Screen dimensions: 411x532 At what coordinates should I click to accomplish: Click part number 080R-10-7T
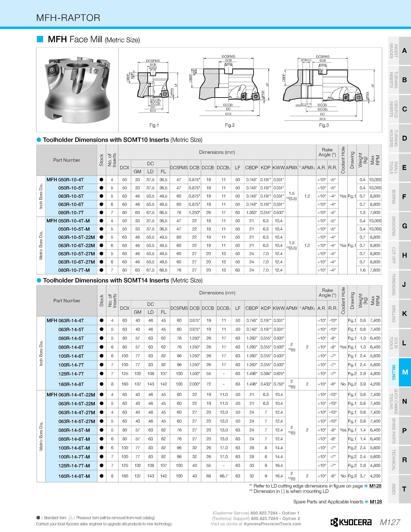71,213
